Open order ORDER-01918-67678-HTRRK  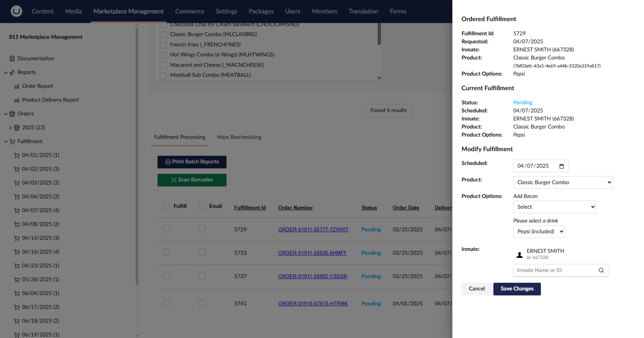pos(313,303)
